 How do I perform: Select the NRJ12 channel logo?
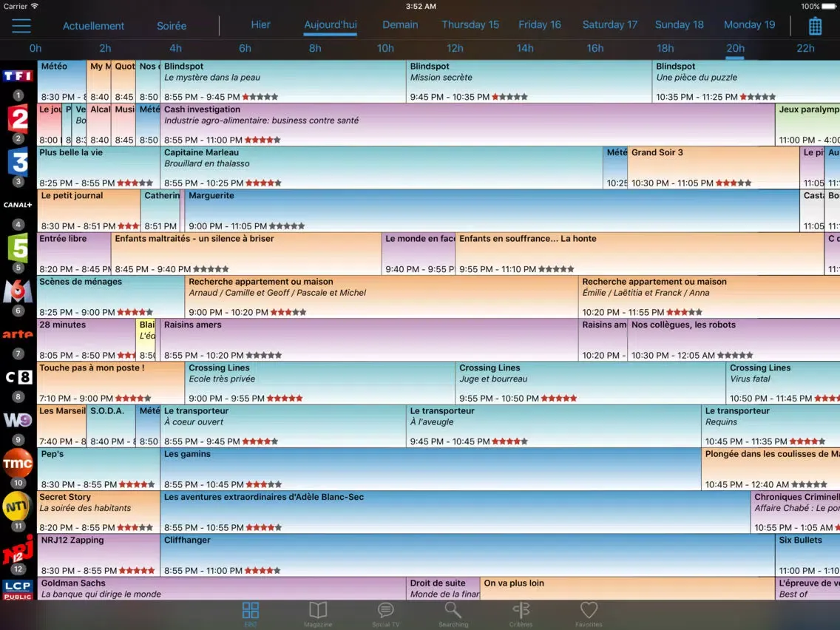tap(18, 549)
